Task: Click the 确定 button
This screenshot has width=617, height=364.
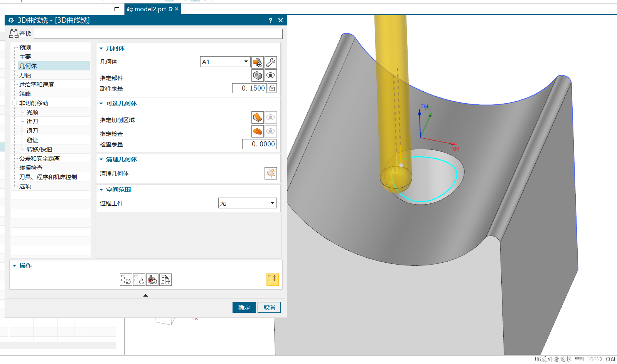Action: pyautogui.click(x=244, y=307)
